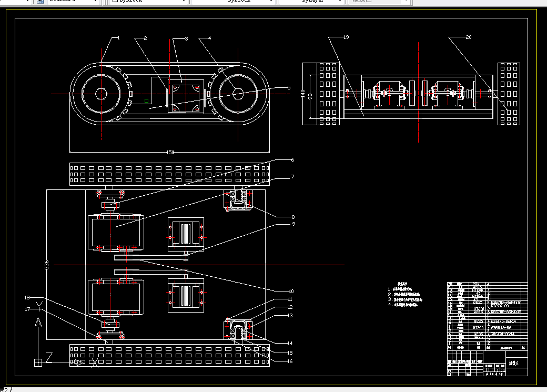
Task: Select part callout number 8
Action: (x=293, y=217)
